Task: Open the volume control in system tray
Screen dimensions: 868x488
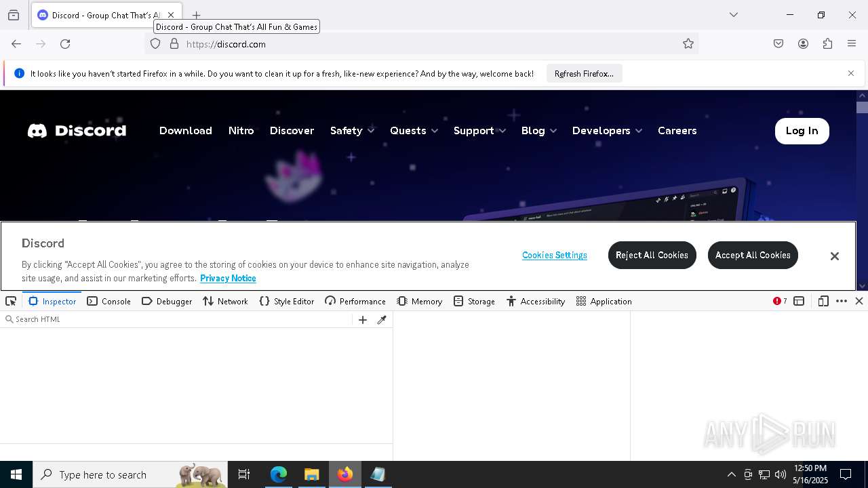Action: point(781,474)
